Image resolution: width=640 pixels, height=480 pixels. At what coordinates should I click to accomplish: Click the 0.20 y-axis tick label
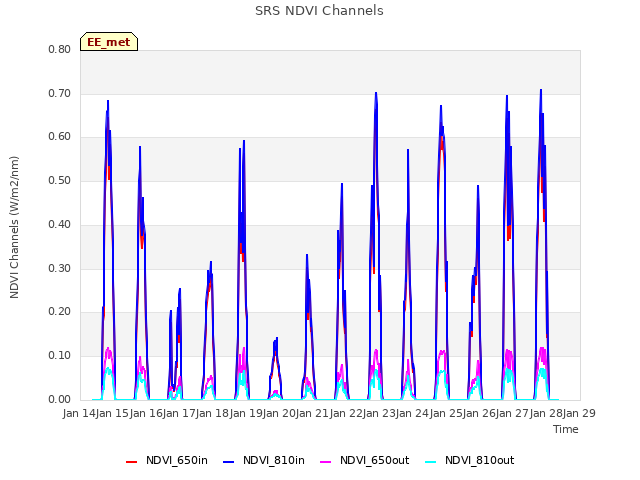tap(60, 312)
